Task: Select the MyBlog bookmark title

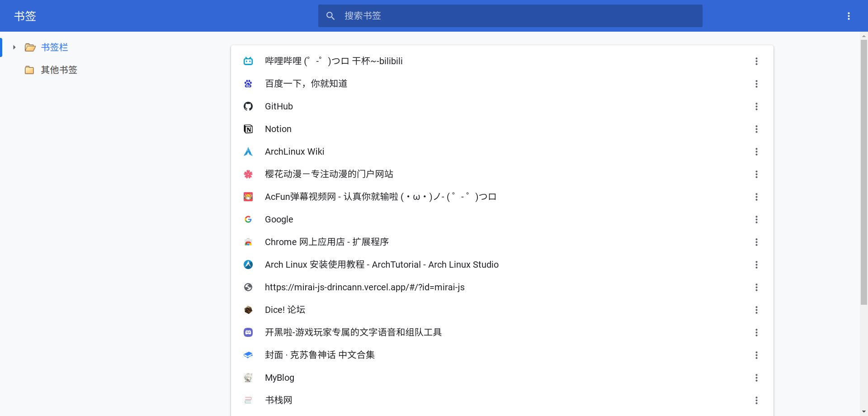Action: [x=279, y=378]
